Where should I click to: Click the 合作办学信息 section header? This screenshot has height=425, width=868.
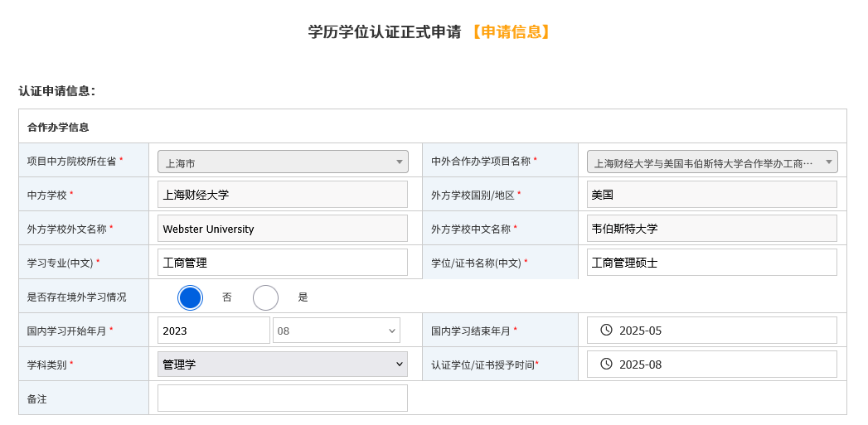coord(58,128)
